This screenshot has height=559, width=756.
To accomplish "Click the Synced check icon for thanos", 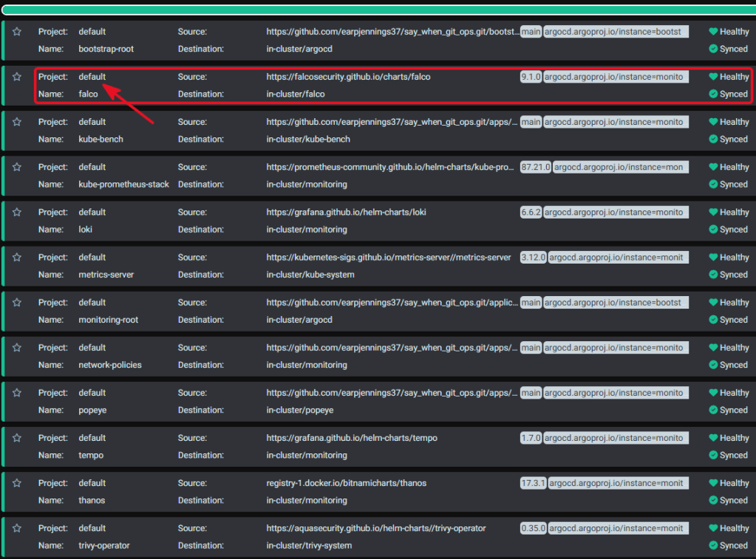I will point(713,500).
